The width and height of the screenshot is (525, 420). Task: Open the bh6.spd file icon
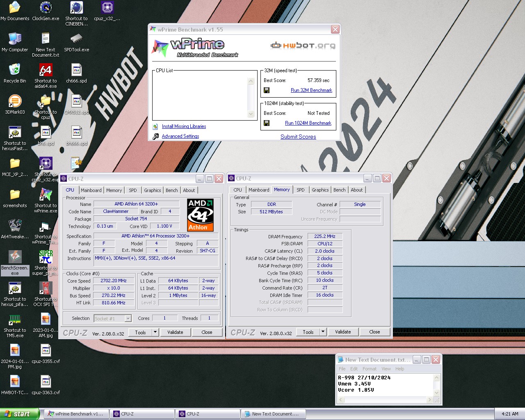[46, 136]
